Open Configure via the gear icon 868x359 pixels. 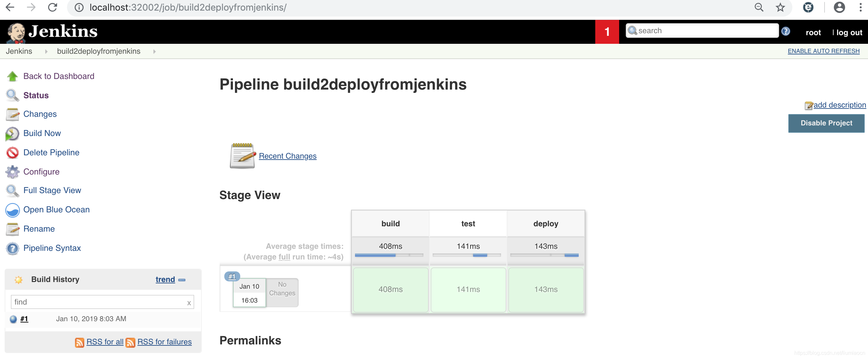[12, 172]
